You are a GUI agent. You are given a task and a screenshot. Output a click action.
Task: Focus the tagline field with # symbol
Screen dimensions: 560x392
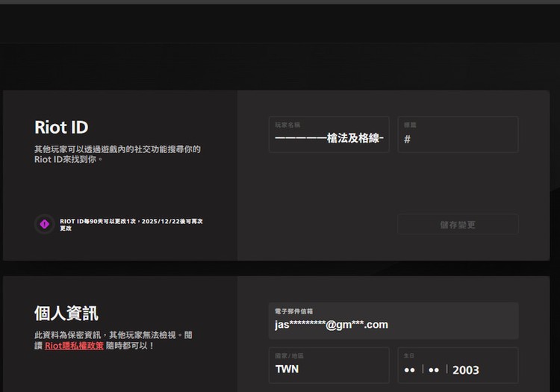[458, 139]
